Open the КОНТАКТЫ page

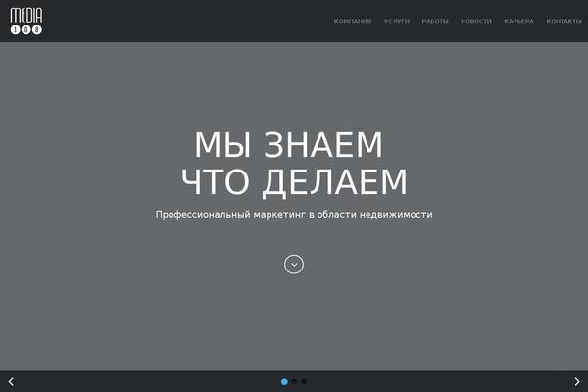coord(563,21)
